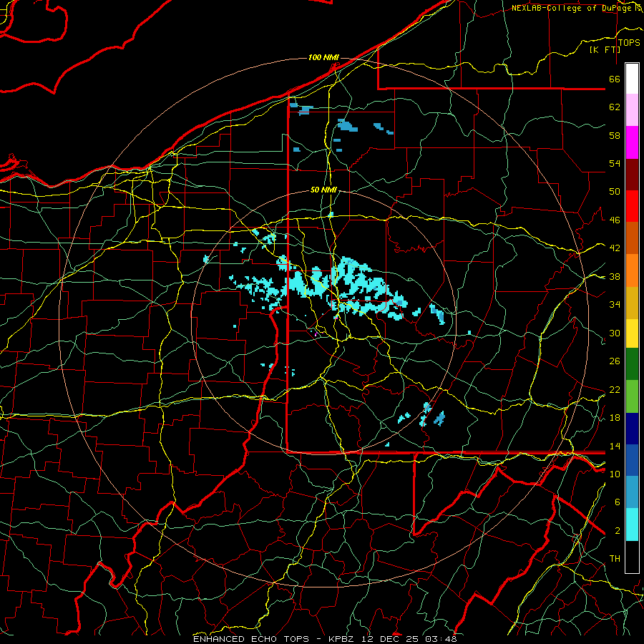This screenshot has width=644, height=644.
Task: Click the '26' legend value
Action: (x=615, y=361)
